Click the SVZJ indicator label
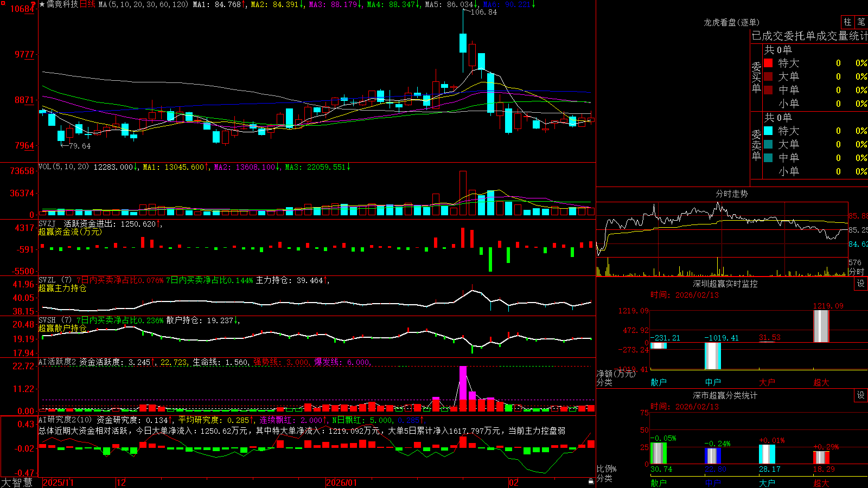 pos(47,223)
